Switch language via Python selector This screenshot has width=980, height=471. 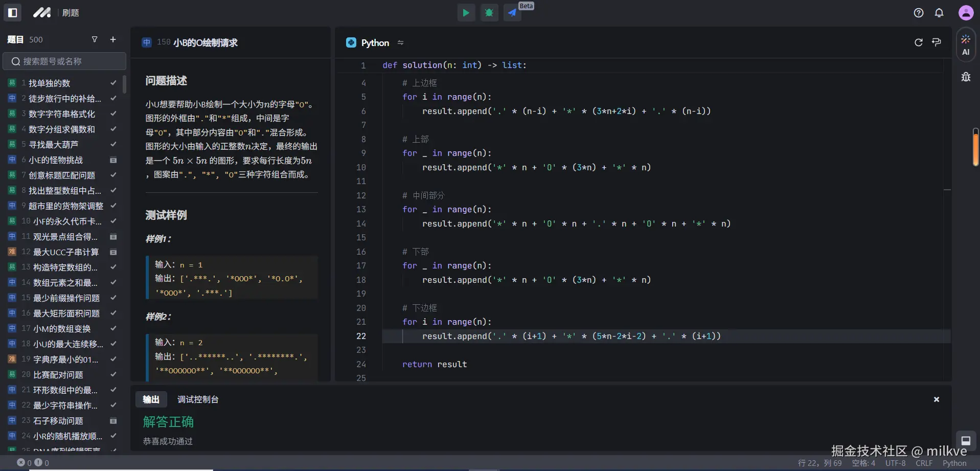click(375, 43)
